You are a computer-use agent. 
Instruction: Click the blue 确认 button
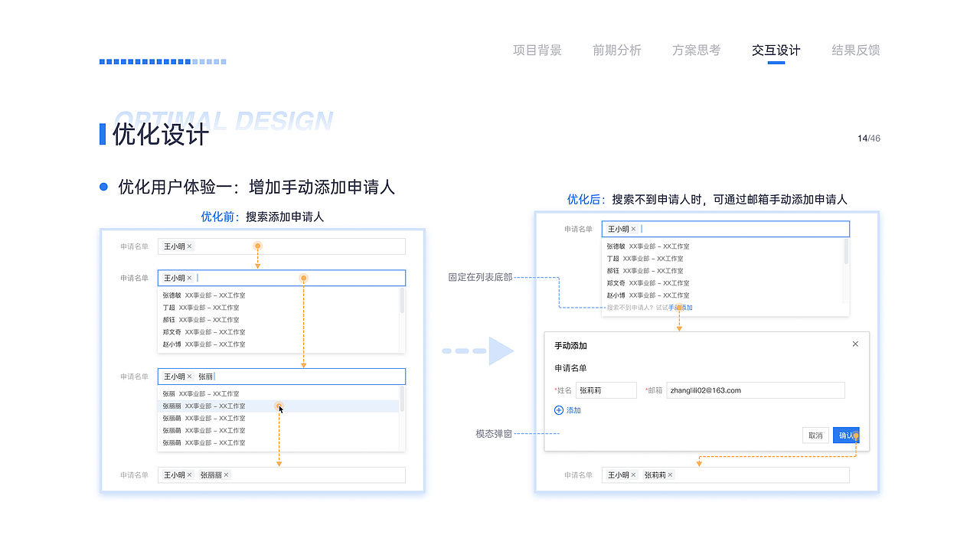coord(846,435)
